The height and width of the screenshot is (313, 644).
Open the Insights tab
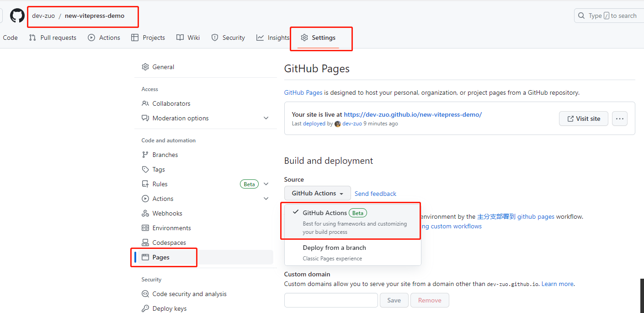[273, 38]
